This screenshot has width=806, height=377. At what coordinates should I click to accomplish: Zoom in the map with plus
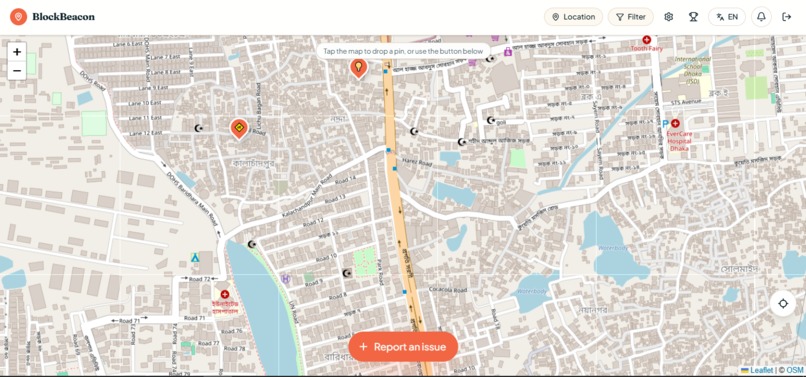[x=17, y=52]
